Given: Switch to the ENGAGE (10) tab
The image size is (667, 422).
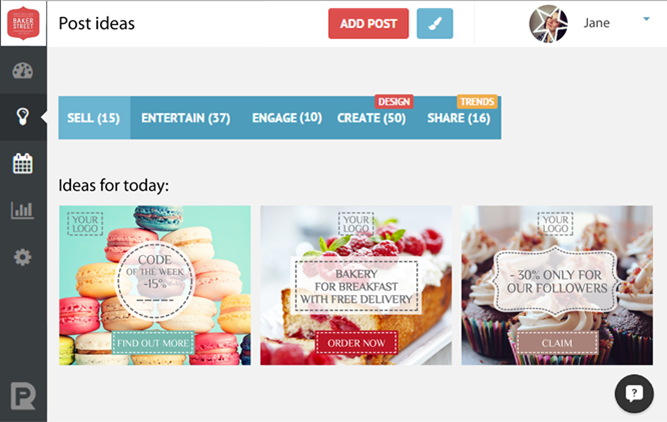Looking at the screenshot, I should (287, 118).
